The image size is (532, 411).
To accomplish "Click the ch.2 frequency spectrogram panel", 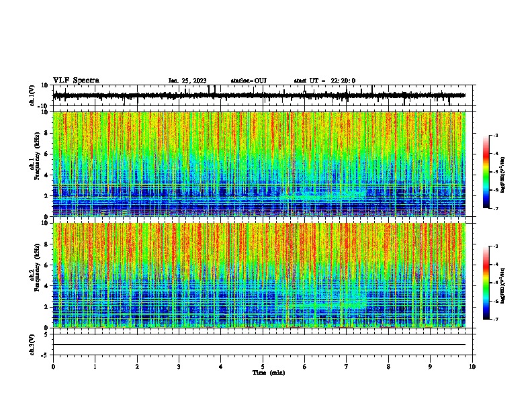I will (259, 275).
